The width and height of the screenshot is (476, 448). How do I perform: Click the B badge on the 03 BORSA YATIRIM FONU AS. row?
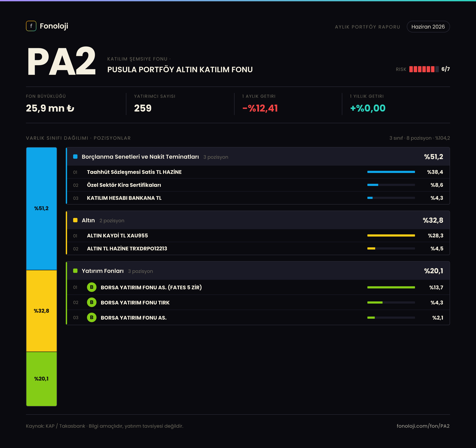(x=92, y=317)
